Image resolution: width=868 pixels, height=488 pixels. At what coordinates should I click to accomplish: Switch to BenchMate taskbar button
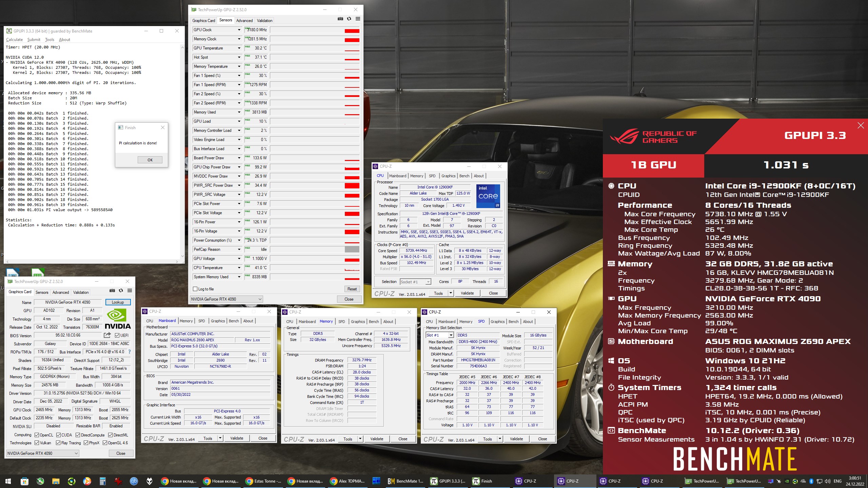coord(406,481)
